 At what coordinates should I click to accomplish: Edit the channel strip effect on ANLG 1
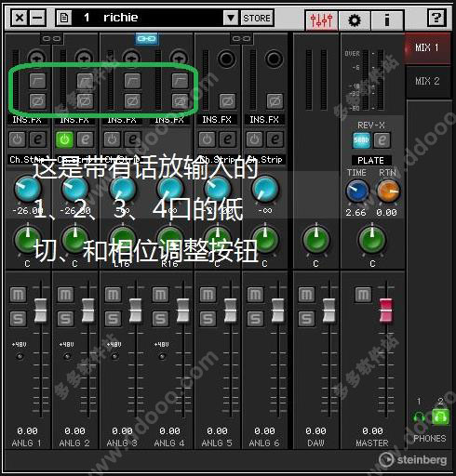click(x=37, y=139)
